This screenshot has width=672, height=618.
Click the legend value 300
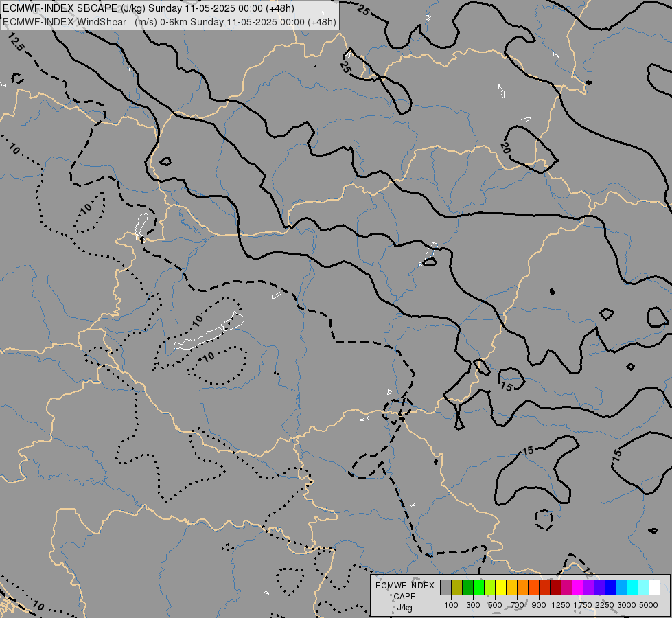(x=473, y=605)
